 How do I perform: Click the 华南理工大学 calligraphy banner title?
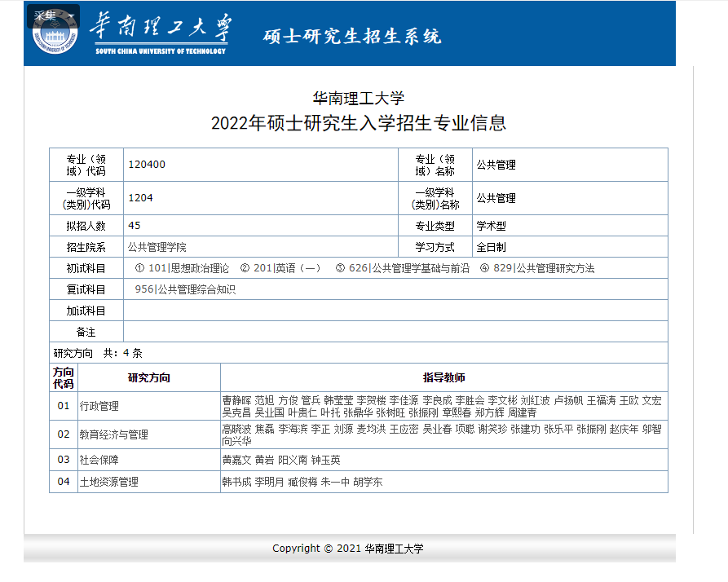click(x=161, y=26)
